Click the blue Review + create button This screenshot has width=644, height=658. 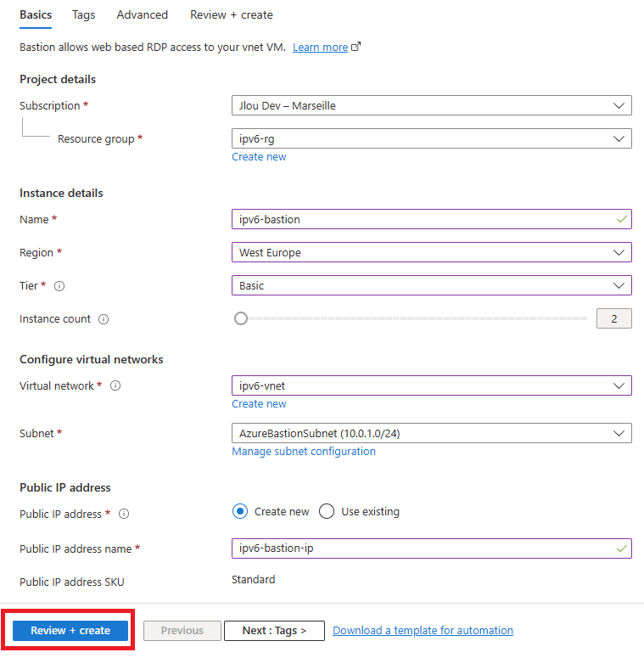(70, 630)
